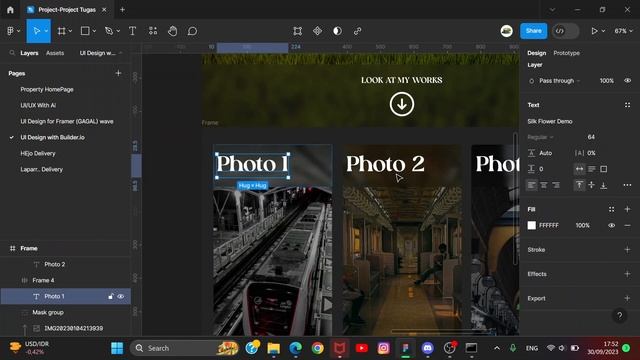This screenshot has height=360, width=640.
Task: Select the Move tool
Action: pyautogui.click(x=36, y=31)
